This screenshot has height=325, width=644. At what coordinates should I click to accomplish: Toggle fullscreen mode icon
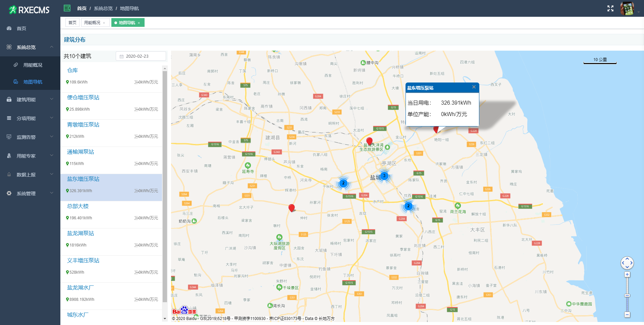click(x=610, y=8)
